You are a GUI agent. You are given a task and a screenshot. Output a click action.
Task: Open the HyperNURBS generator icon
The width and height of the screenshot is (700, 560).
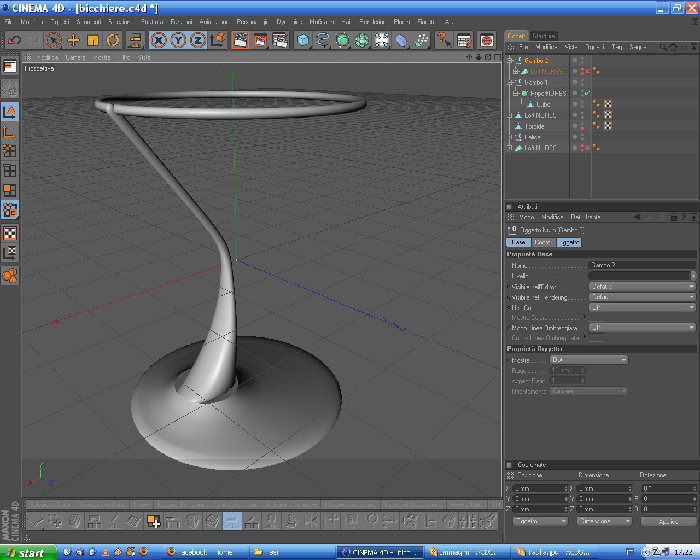tap(342, 41)
